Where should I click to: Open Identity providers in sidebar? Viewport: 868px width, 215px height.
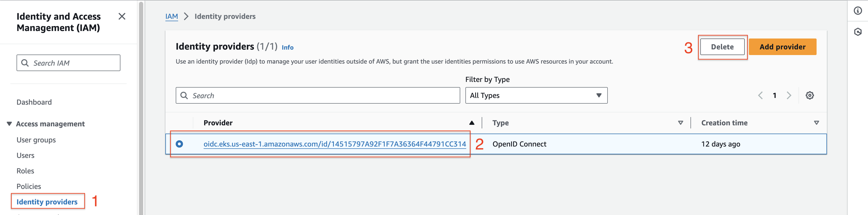(47, 202)
